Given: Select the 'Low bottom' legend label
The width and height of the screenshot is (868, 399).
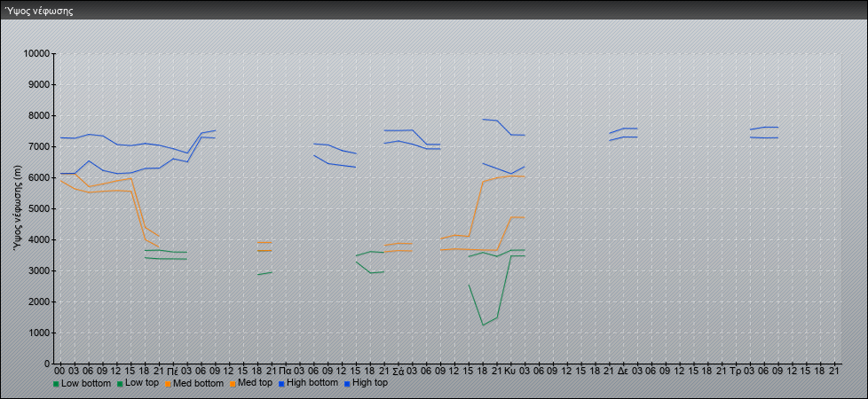Looking at the screenshot, I should (86, 383).
